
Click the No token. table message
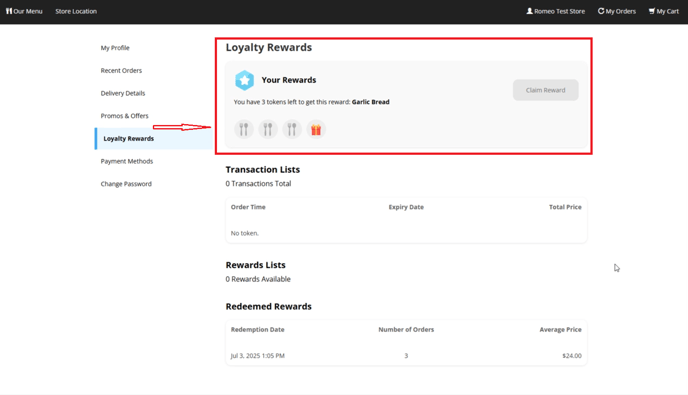[x=244, y=233]
